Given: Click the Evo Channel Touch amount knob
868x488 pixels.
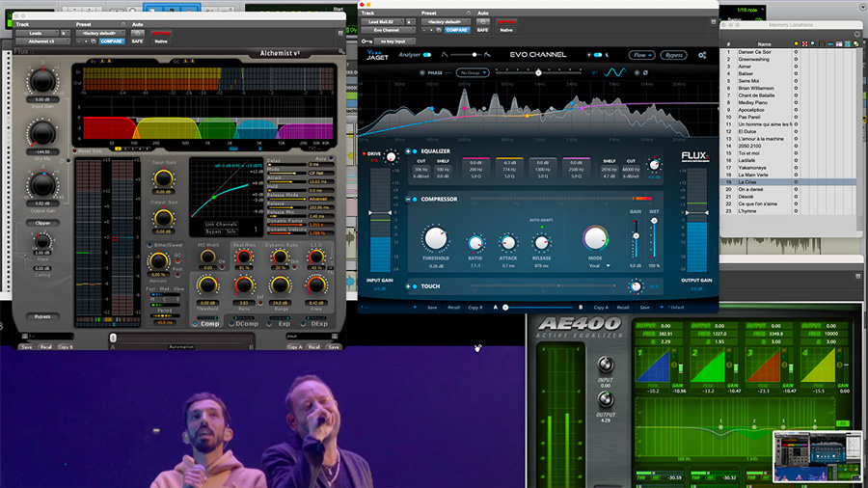Looking at the screenshot, I should [637, 286].
